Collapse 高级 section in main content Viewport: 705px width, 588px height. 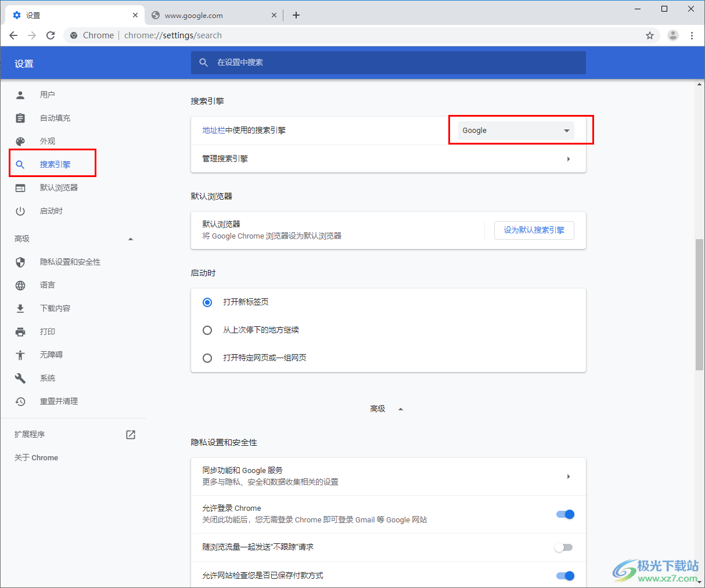(x=401, y=409)
